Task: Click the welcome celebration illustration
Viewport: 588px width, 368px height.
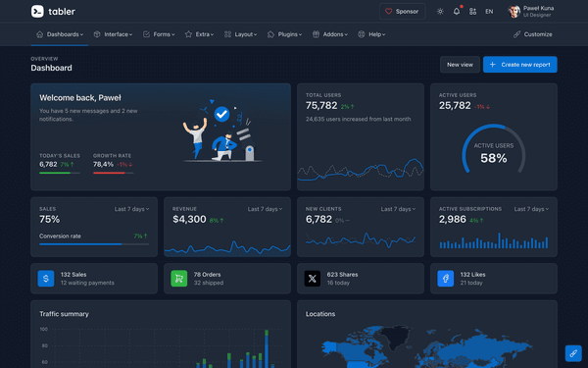Action: click(x=222, y=131)
